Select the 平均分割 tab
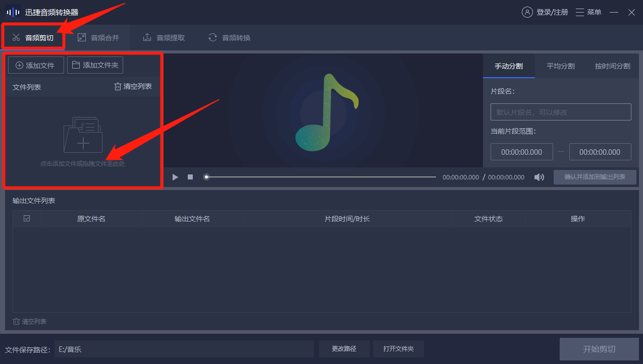The image size is (643, 364). [x=561, y=66]
